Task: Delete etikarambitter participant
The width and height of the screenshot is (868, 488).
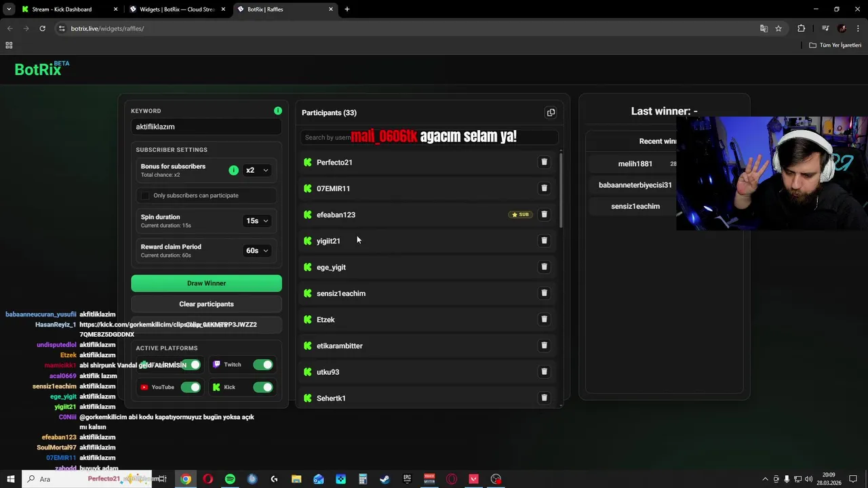Action: [x=544, y=346]
